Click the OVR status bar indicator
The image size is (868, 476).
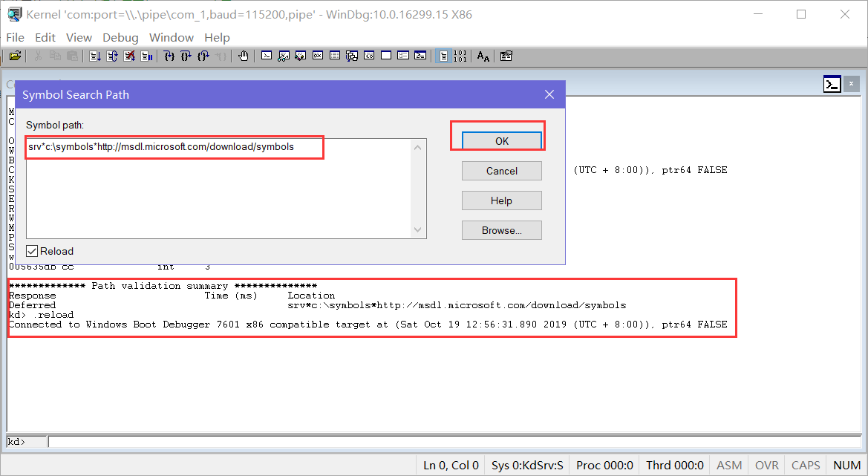click(x=767, y=466)
